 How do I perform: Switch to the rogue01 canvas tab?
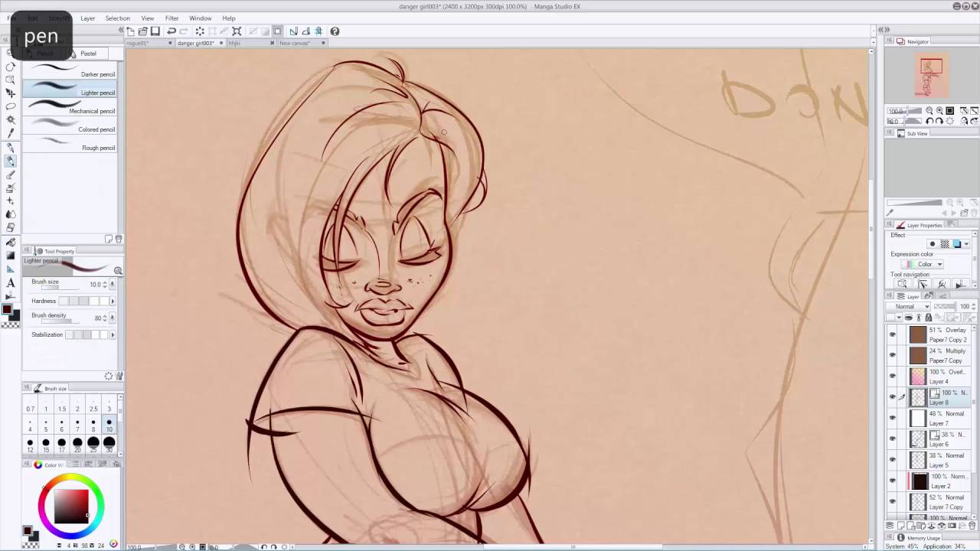tap(138, 43)
